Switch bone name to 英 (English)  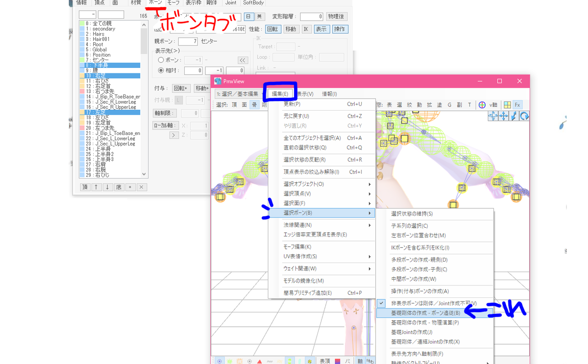coord(260,17)
